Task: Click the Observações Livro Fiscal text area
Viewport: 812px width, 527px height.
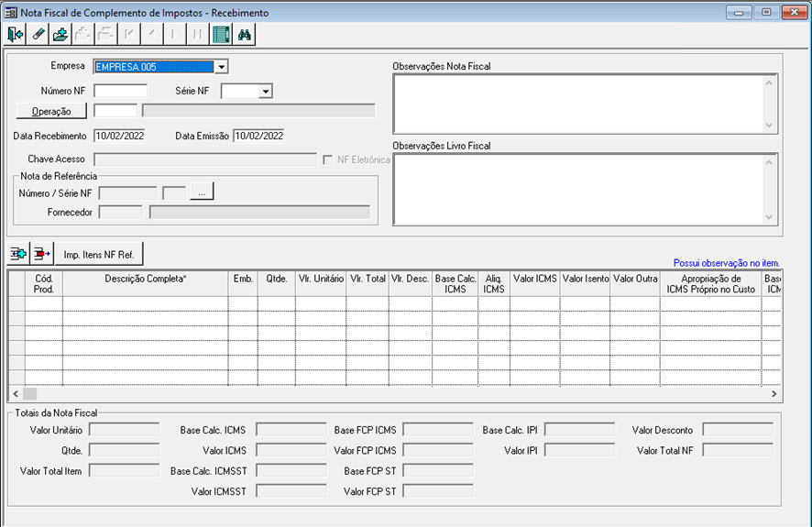Action: [x=578, y=189]
